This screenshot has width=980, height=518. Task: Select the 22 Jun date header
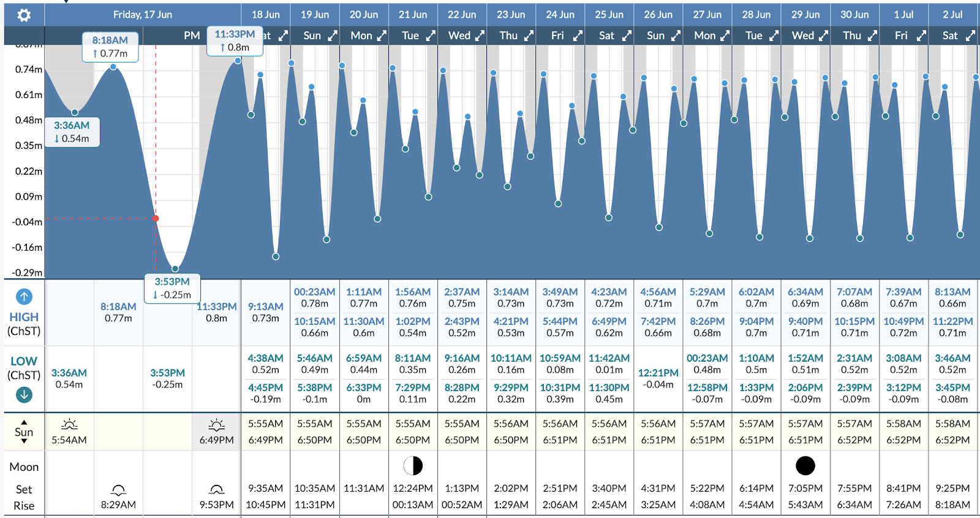462,15
